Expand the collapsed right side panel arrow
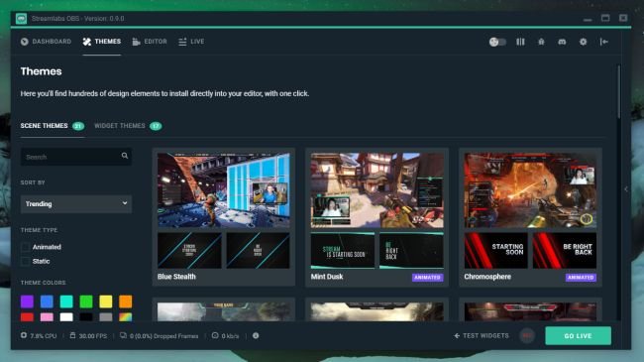Viewport: 644px width, 362px height. [x=626, y=189]
